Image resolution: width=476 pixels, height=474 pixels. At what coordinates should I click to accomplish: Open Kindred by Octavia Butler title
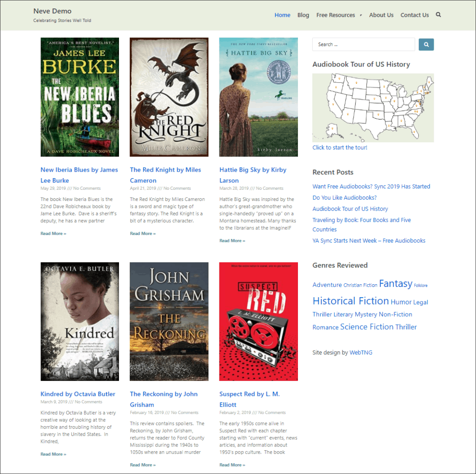[78, 394]
